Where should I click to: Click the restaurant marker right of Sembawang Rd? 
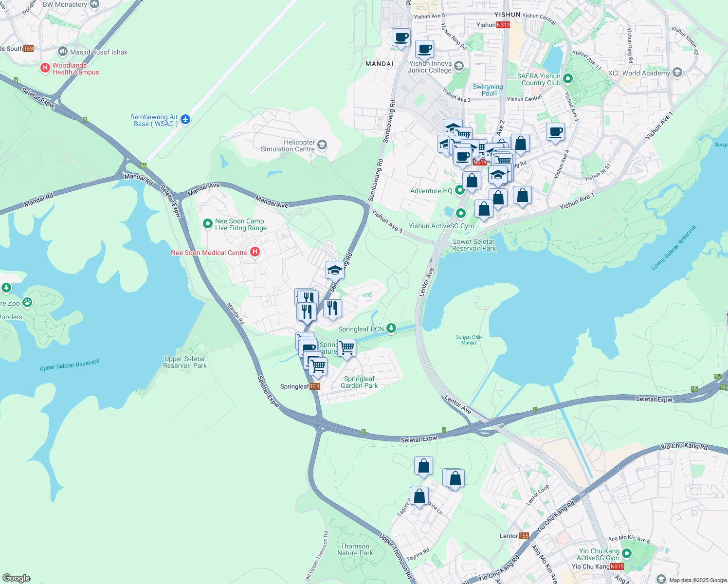pos(332,310)
